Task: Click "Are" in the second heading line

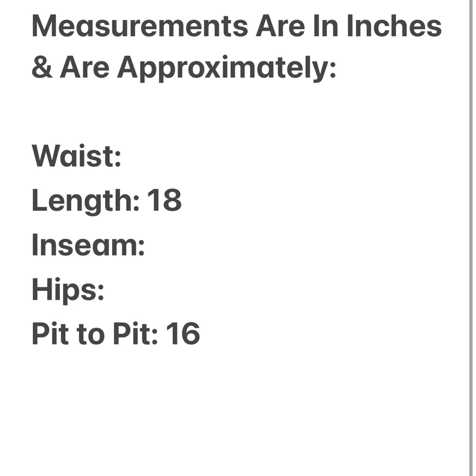Action: click(x=85, y=68)
